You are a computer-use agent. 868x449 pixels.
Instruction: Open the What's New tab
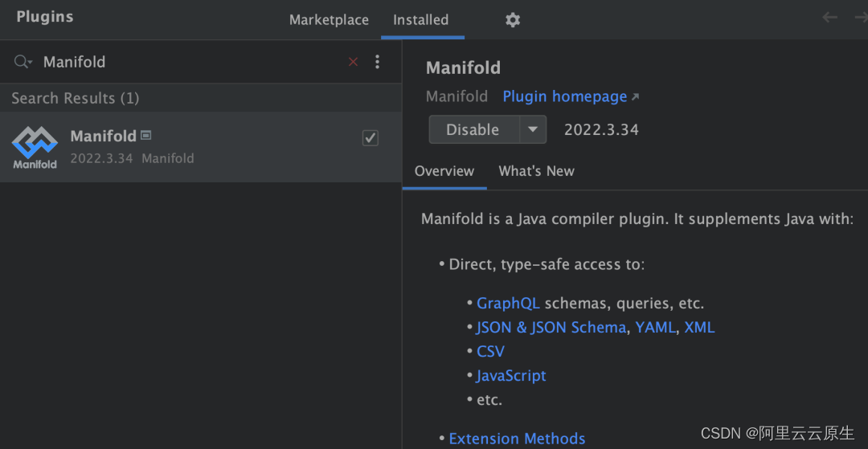click(x=536, y=171)
